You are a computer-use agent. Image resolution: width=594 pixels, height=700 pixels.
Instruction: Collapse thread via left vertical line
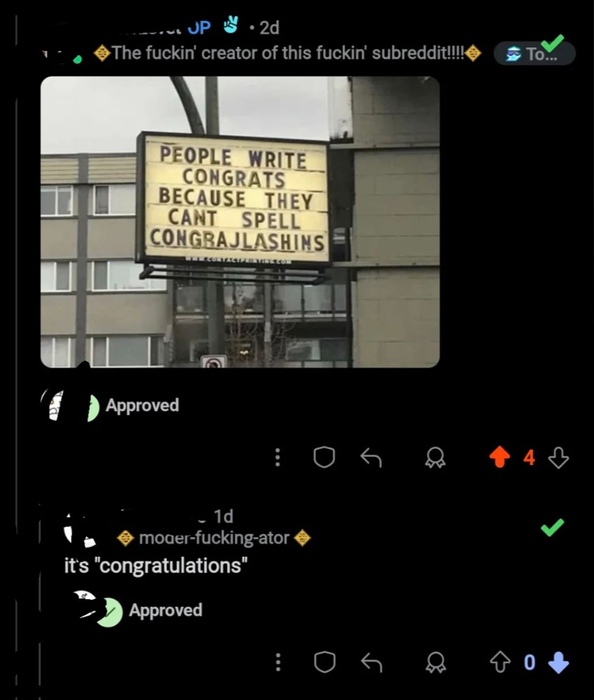[17, 347]
